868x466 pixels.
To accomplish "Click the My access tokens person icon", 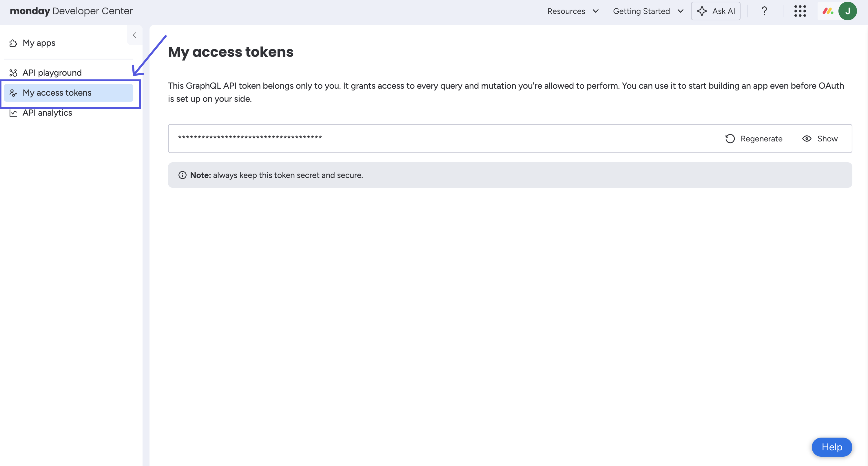I will tap(13, 93).
